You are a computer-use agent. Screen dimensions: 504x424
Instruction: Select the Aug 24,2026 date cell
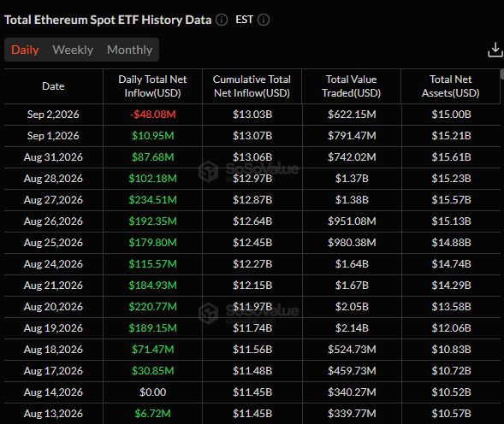[x=53, y=263]
